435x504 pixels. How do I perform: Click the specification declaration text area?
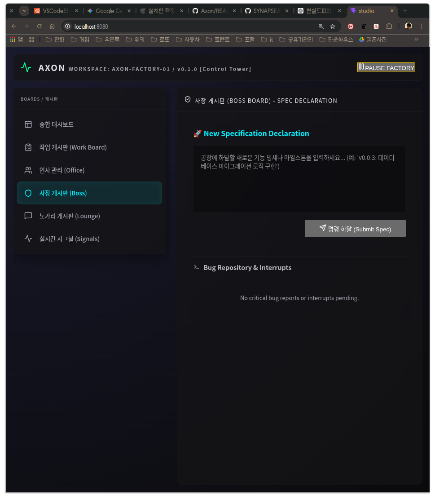pyautogui.click(x=299, y=179)
